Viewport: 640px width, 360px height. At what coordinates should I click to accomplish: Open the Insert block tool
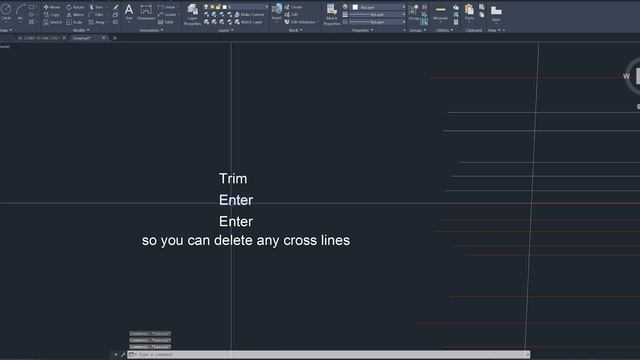(x=277, y=12)
